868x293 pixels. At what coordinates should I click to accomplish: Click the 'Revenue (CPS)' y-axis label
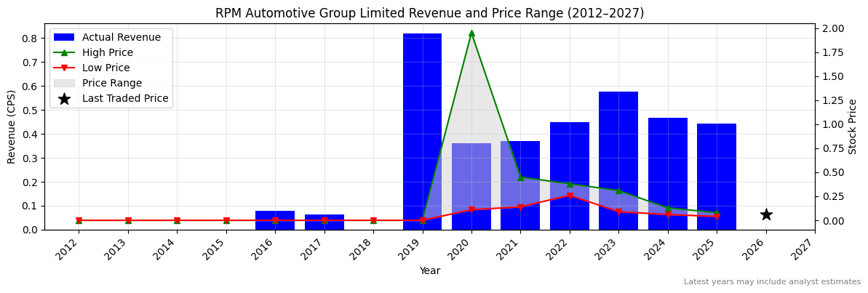(x=12, y=127)
